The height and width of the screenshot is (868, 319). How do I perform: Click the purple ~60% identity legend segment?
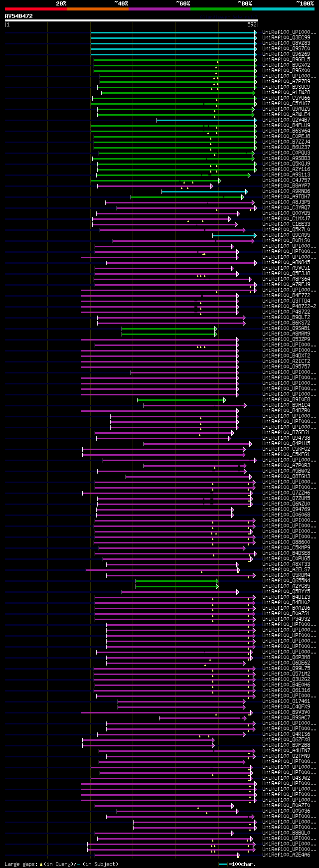[159, 8]
